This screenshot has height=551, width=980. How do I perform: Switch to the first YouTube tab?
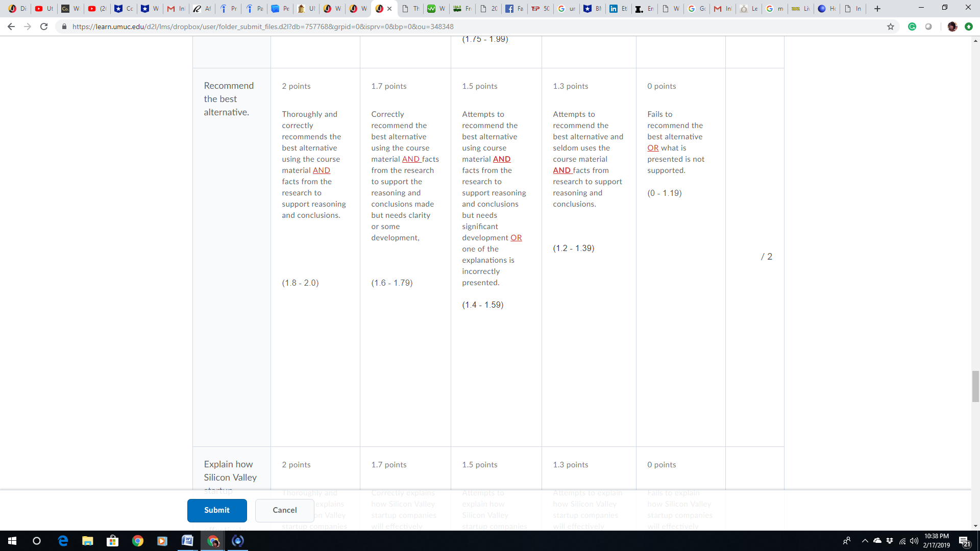[x=44, y=9]
